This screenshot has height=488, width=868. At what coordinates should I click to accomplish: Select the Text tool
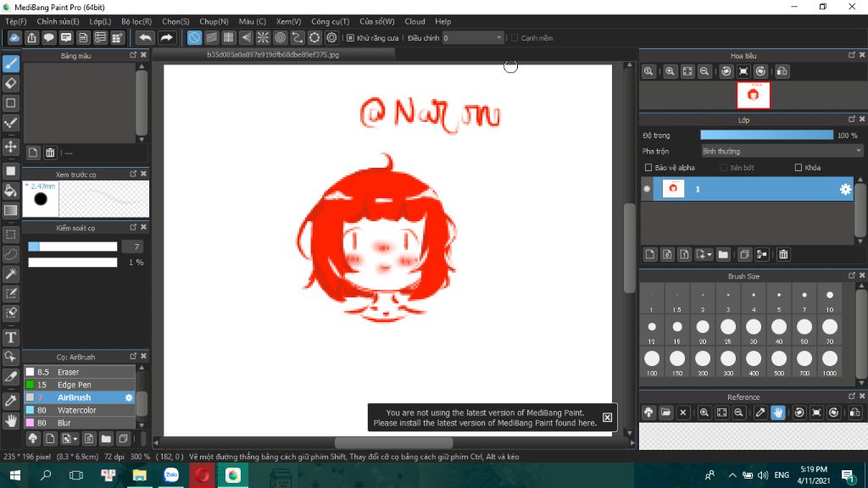coord(10,337)
